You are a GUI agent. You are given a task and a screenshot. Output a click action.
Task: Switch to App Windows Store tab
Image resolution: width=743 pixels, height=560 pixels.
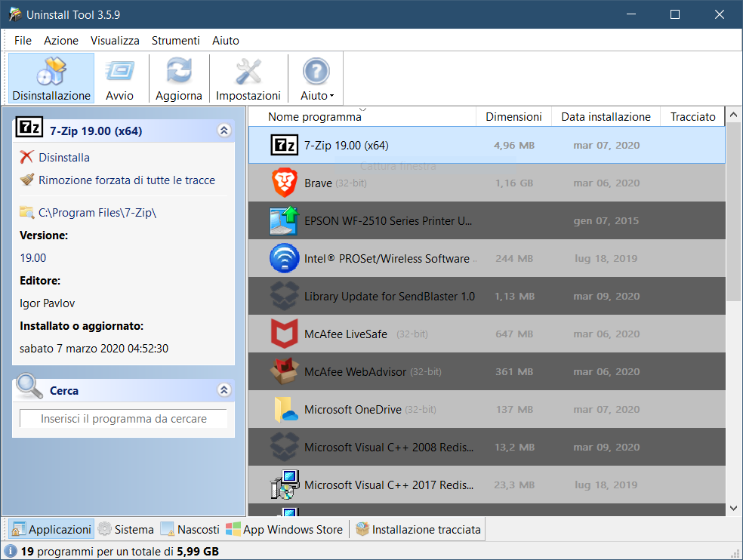[x=285, y=529]
